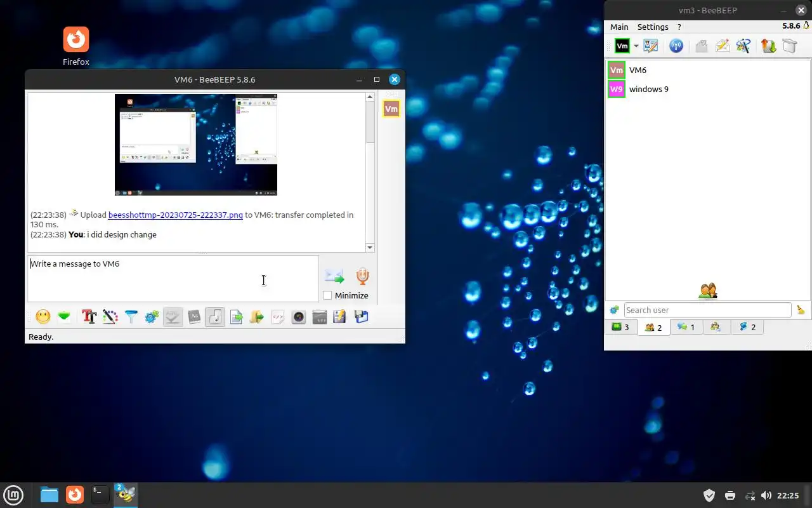Screen dimensions: 812x508
Task: Open Firefox from the desktop shortcut
Action: click(x=76, y=46)
